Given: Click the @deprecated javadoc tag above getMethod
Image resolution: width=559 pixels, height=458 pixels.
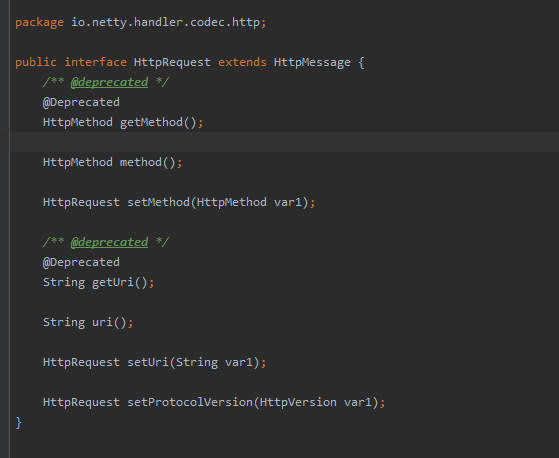Looking at the screenshot, I should click(109, 82).
